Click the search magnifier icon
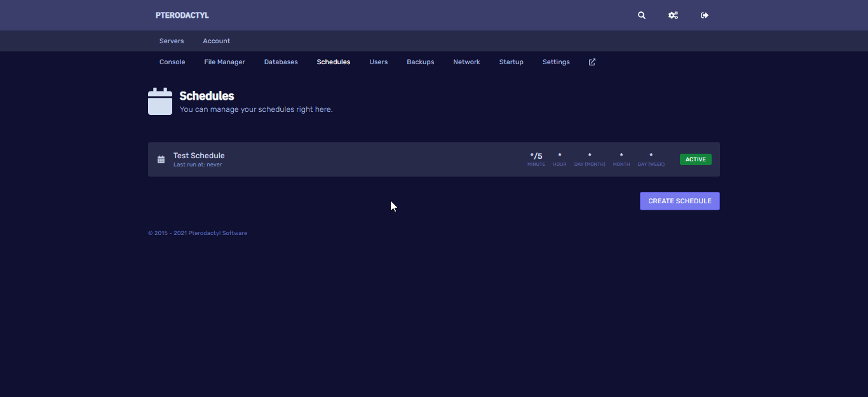Screen dimensions: 868x397 (642, 15)
